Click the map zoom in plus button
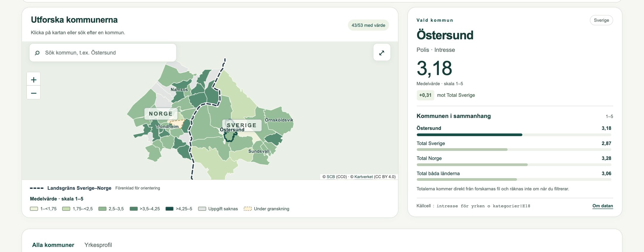 34,80
